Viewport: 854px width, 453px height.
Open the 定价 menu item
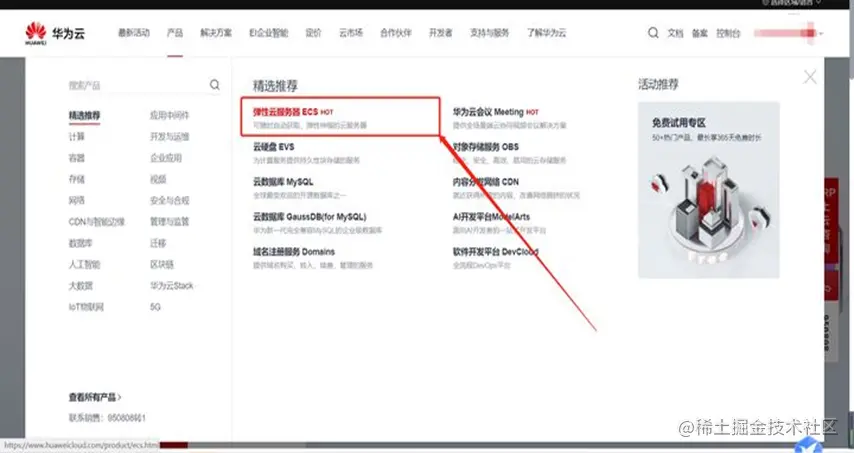pos(313,33)
